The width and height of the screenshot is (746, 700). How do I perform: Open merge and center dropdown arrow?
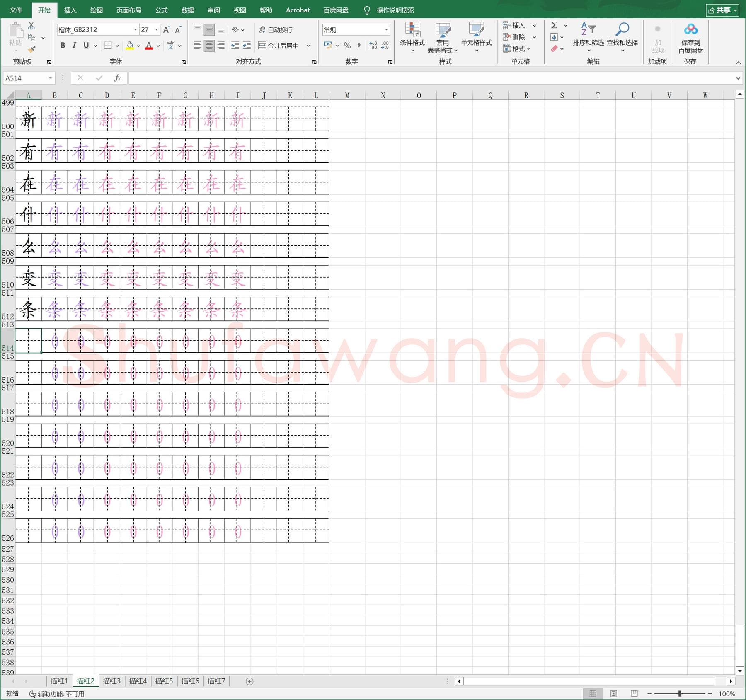coord(308,46)
